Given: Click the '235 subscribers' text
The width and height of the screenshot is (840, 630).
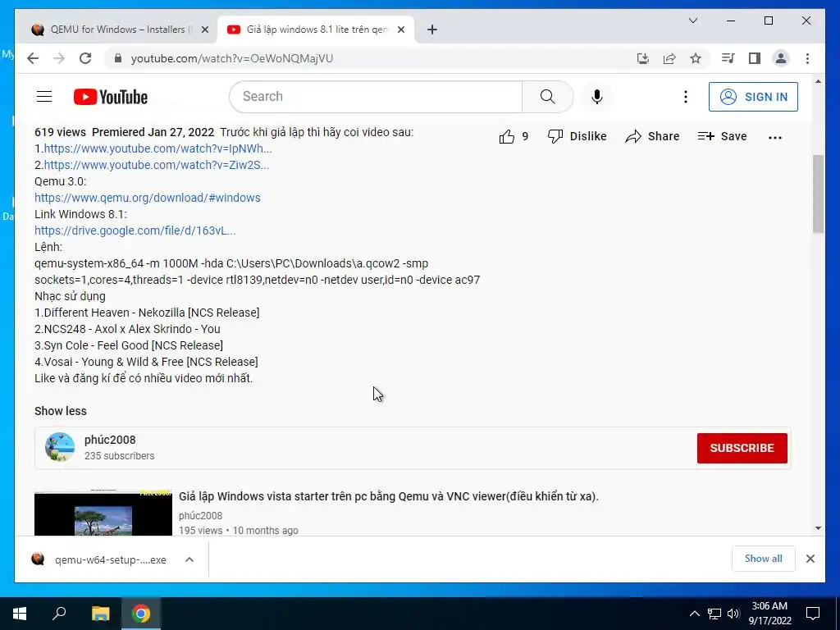Looking at the screenshot, I should tap(120, 456).
